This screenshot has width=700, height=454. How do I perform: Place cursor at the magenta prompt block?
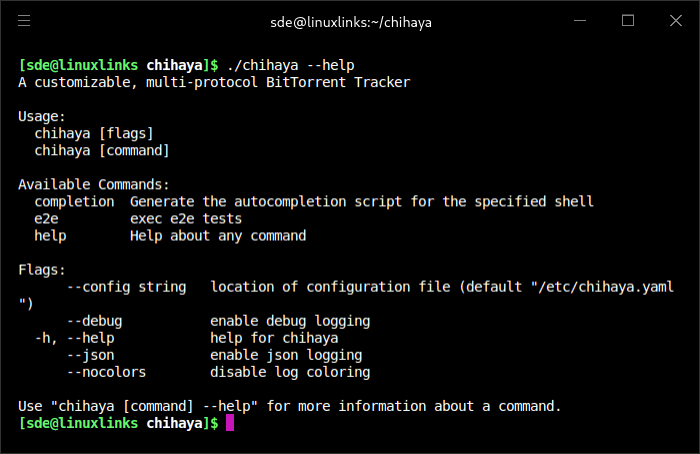230,423
